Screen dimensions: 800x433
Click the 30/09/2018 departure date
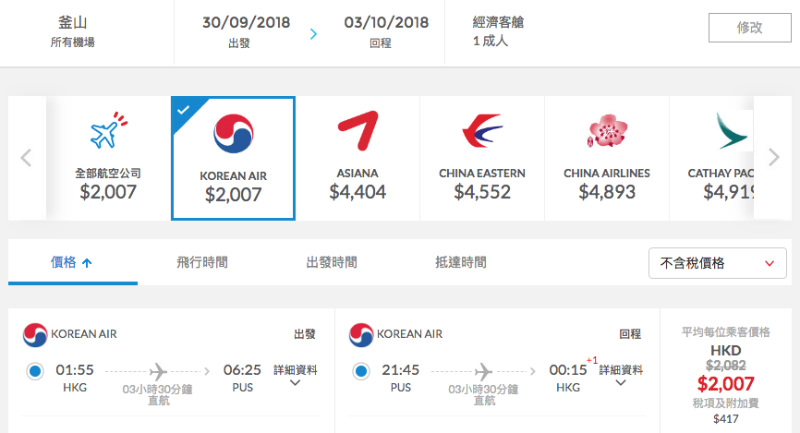(246, 22)
